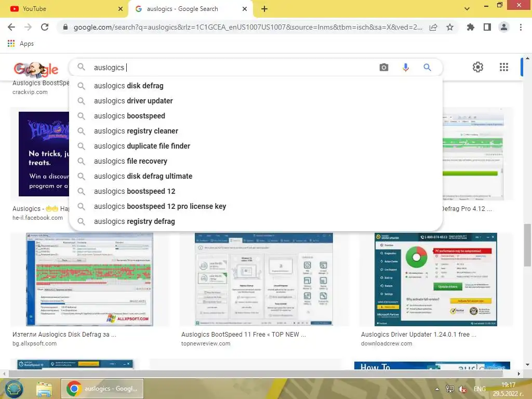
Task: Open the Chrome extensions puzzle icon
Action: (x=470, y=27)
